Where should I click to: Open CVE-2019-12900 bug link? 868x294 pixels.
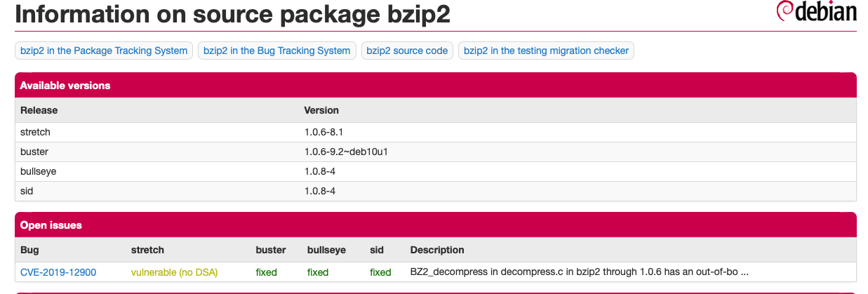[58, 272]
